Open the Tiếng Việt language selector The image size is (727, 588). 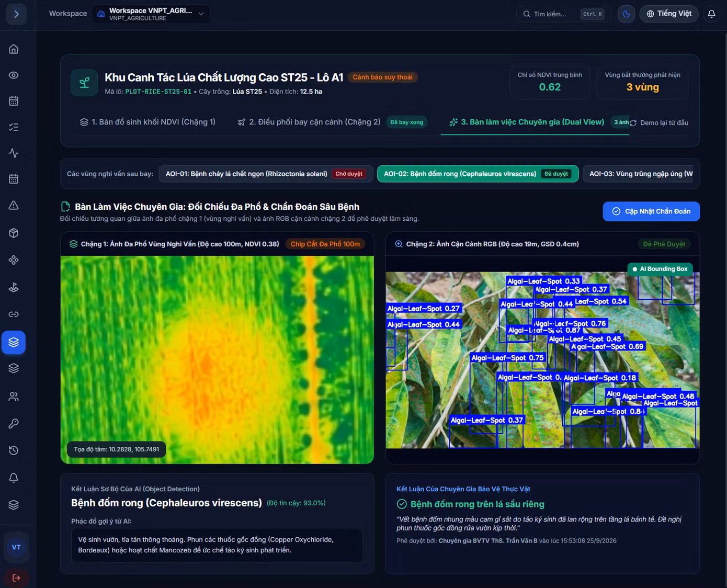coord(669,14)
